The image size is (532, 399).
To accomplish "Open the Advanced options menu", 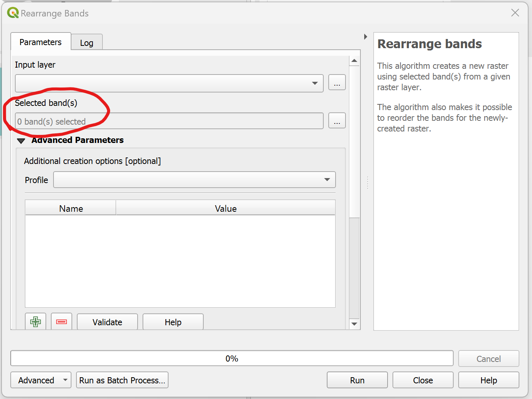I will (41, 380).
